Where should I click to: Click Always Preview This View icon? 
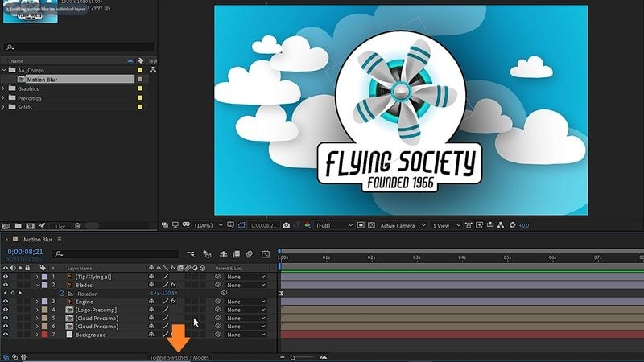coord(165,225)
